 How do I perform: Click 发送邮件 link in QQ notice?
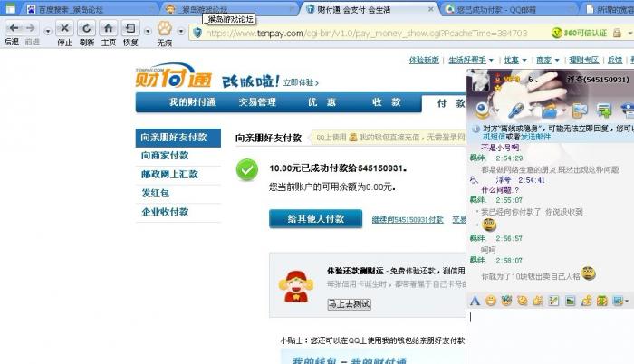(x=535, y=137)
